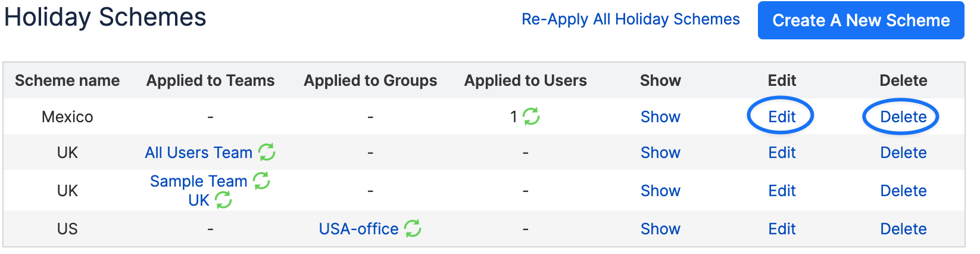Click the green refresh icon in Mexico row
Image resolution: width=980 pixels, height=254 pixels.
pyautogui.click(x=531, y=116)
